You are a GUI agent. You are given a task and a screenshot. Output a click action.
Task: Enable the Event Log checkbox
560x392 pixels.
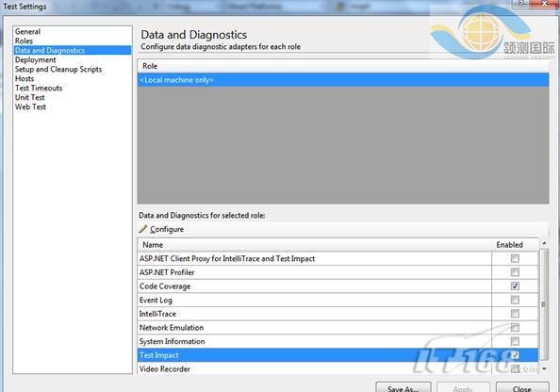click(515, 300)
